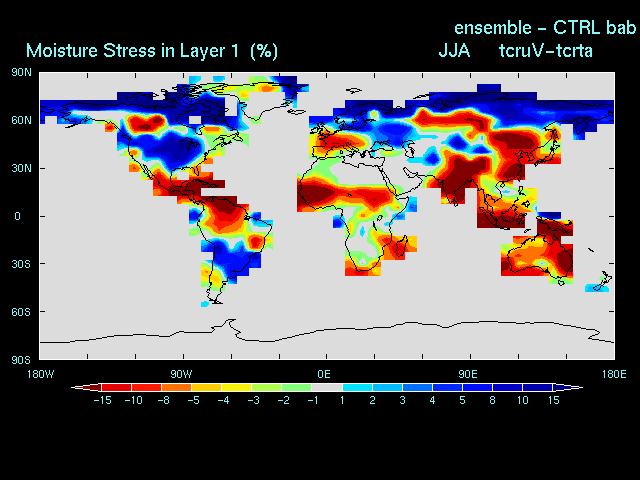Select the positive '3' colorbar value
The height and width of the screenshot is (480, 640).
[402, 400]
